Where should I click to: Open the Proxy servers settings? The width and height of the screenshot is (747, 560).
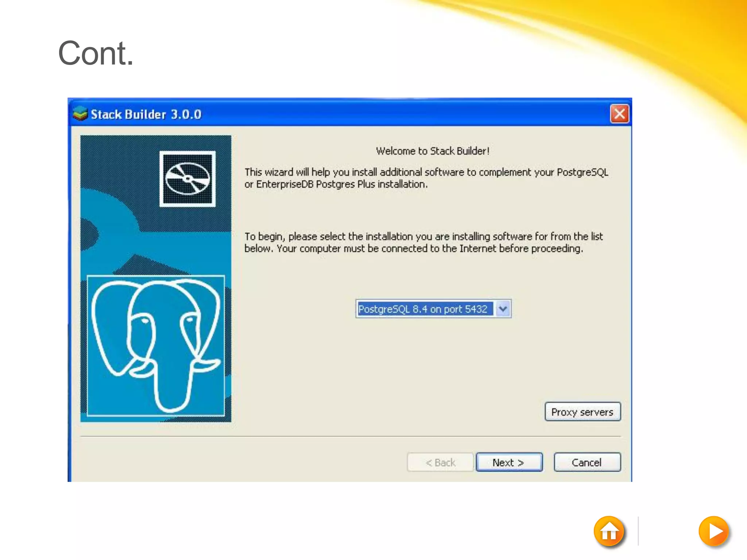[582, 412]
